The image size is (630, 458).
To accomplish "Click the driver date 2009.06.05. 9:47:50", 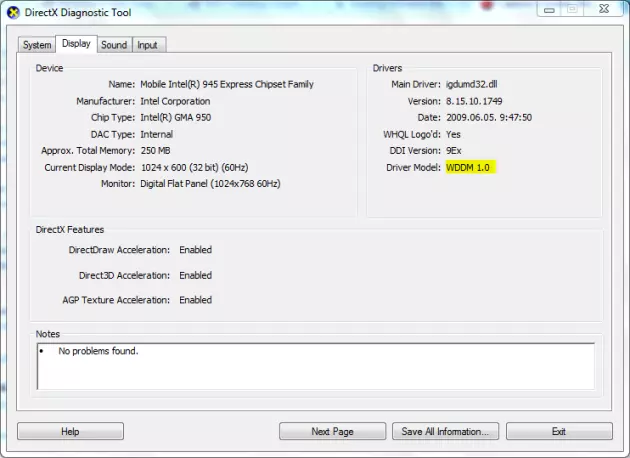I will click(x=489, y=118).
